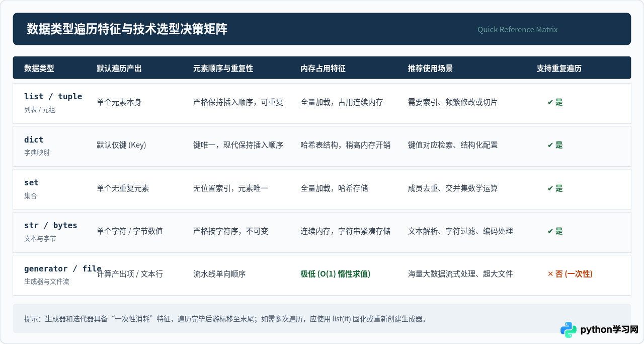This screenshot has height=344, width=644.
Task: Click the 'python学习网' watermark text
Action: [x=609, y=330]
